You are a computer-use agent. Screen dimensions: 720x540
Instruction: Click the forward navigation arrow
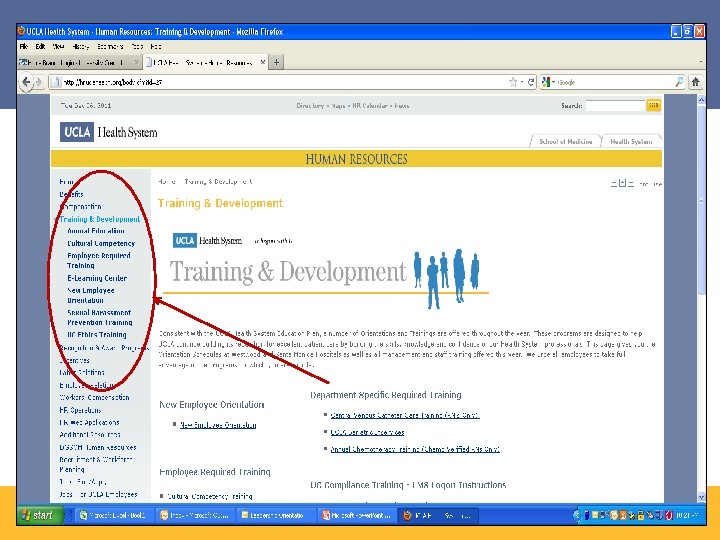(x=39, y=82)
